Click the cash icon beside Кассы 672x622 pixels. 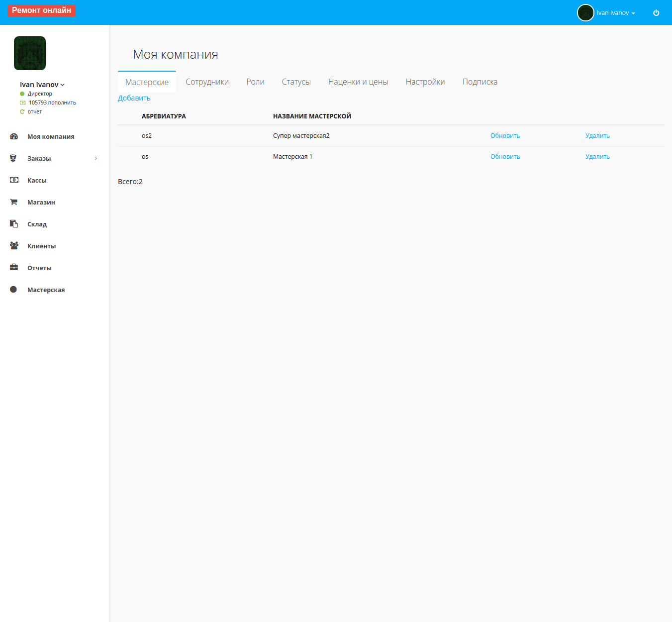click(x=14, y=180)
